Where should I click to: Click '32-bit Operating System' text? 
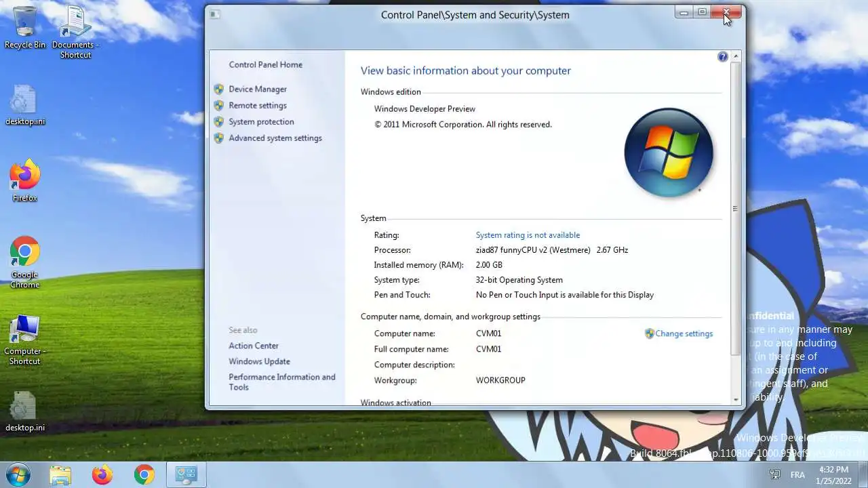[x=519, y=280]
